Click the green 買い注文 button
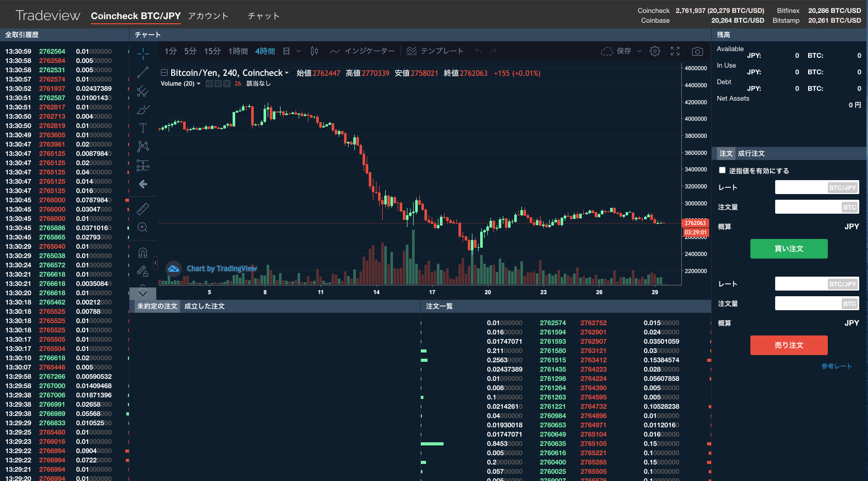Screen dimensions: 868x481 pyautogui.click(x=789, y=249)
